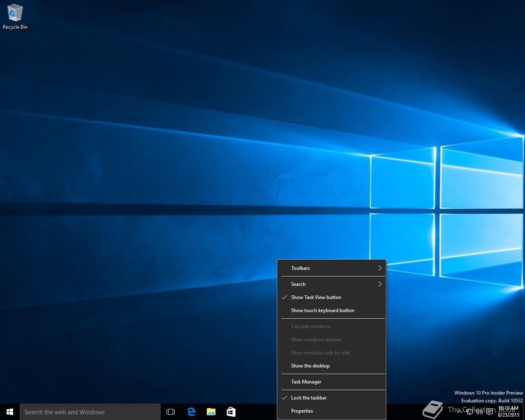The width and height of the screenshot is (525, 420).
Task: Open the volume speaker tray icon
Action: tap(479, 412)
